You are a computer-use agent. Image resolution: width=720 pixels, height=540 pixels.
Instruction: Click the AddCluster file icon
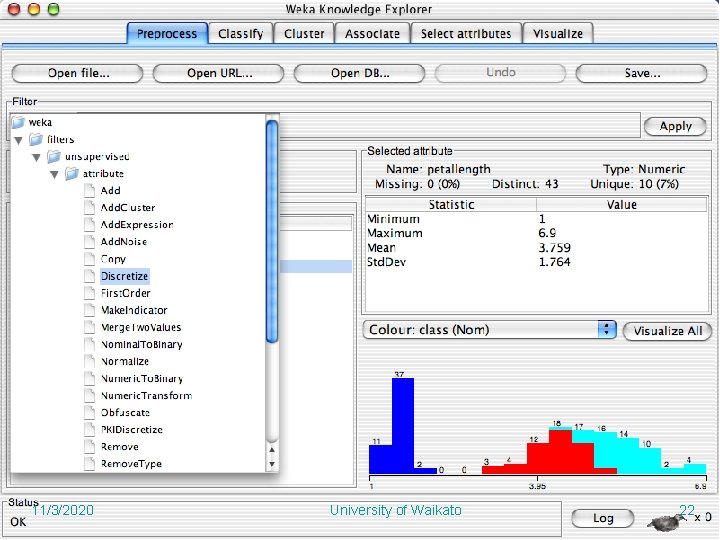(90, 208)
